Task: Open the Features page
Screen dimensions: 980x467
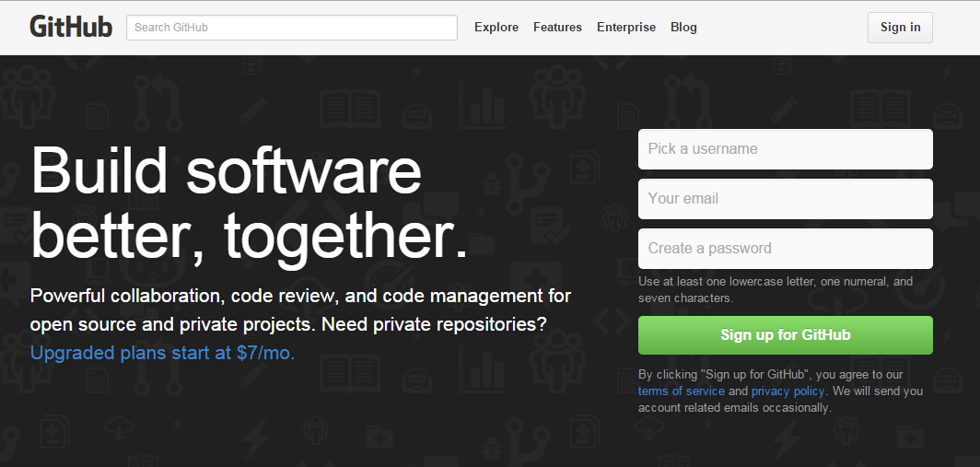Action: (557, 27)
